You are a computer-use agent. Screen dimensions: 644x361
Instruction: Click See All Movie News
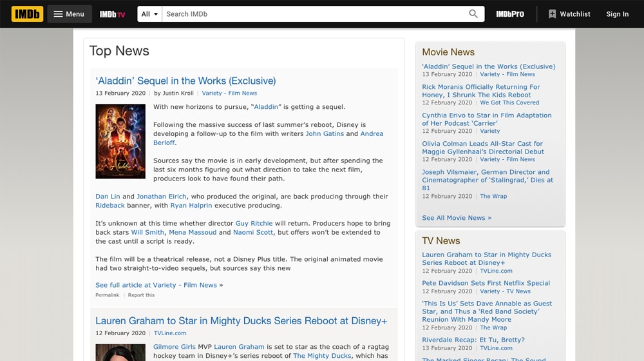(457, 218)
